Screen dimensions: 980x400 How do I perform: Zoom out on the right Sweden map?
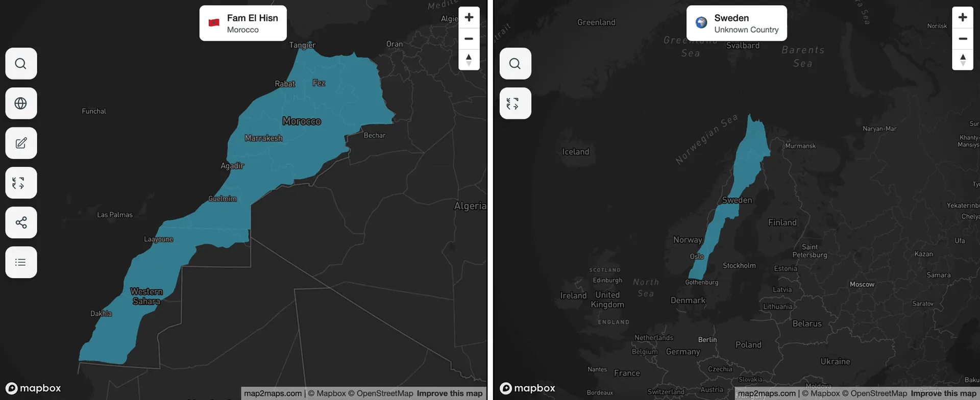[963, 38]
